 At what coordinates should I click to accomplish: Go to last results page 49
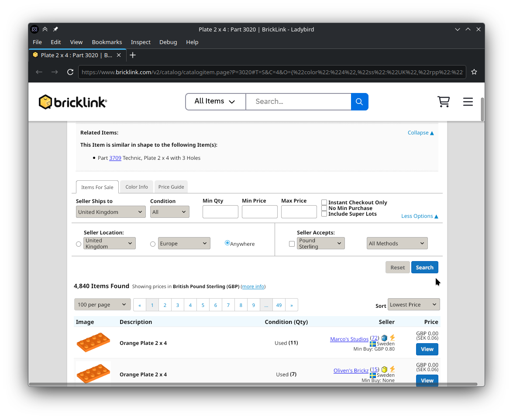coord(279,305)
